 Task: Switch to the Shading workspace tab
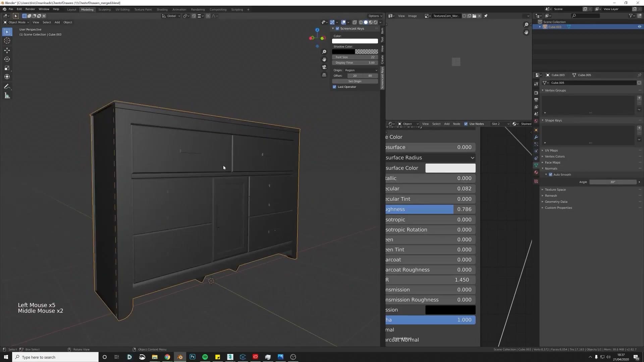tap(162, 9)
